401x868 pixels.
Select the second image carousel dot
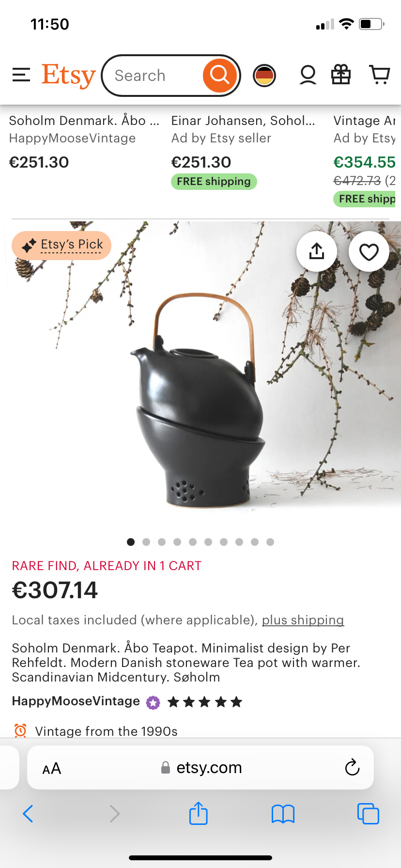pos(146,542)
